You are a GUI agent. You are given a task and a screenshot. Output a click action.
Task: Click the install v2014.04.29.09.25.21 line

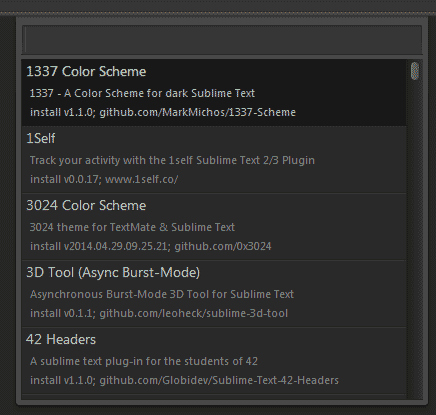(151, 246)
